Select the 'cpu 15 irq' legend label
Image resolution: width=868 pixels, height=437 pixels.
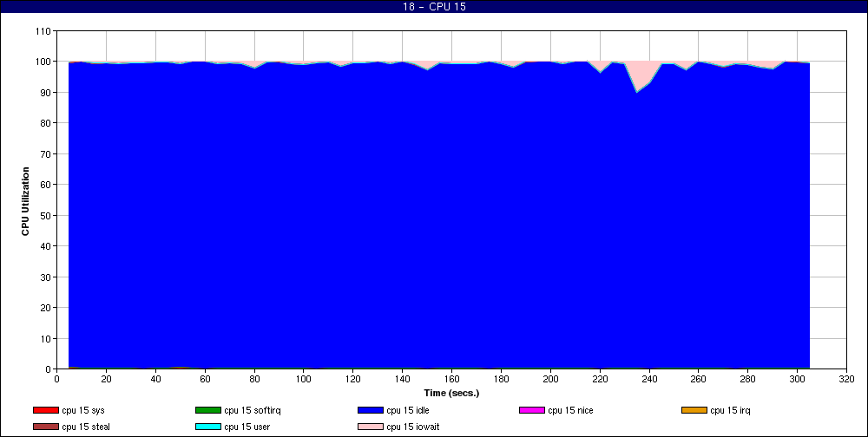[x=730, y=410]
